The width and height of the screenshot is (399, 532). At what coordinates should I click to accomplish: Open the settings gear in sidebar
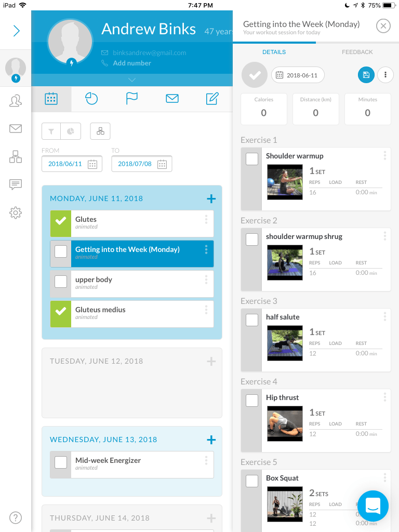(x=16, y=212)
